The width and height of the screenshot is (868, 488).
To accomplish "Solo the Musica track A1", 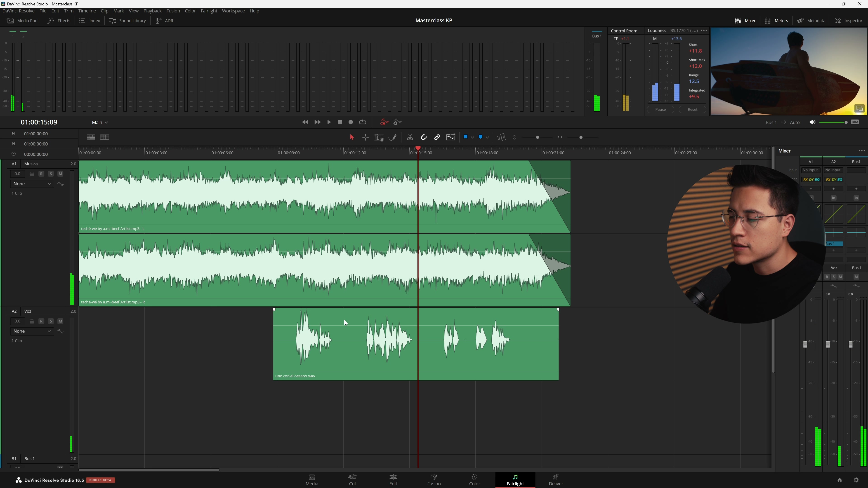I will click(51, 174).
